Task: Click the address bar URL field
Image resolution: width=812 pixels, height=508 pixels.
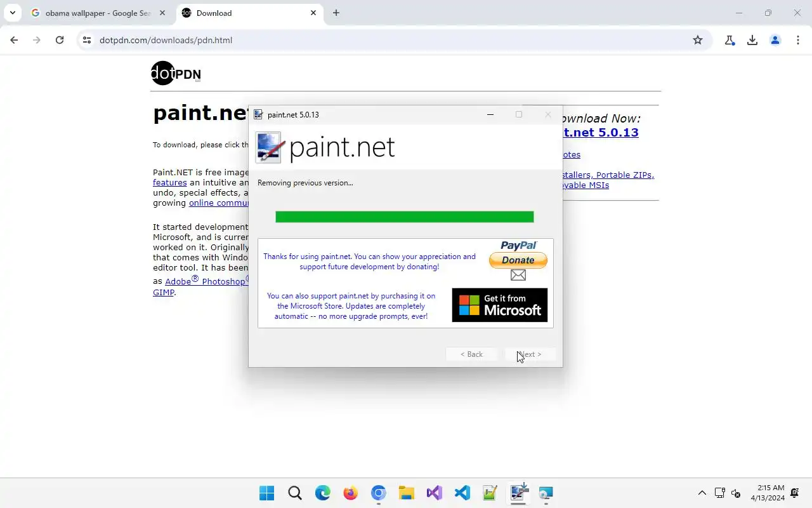Action: [x=392, y=40]
